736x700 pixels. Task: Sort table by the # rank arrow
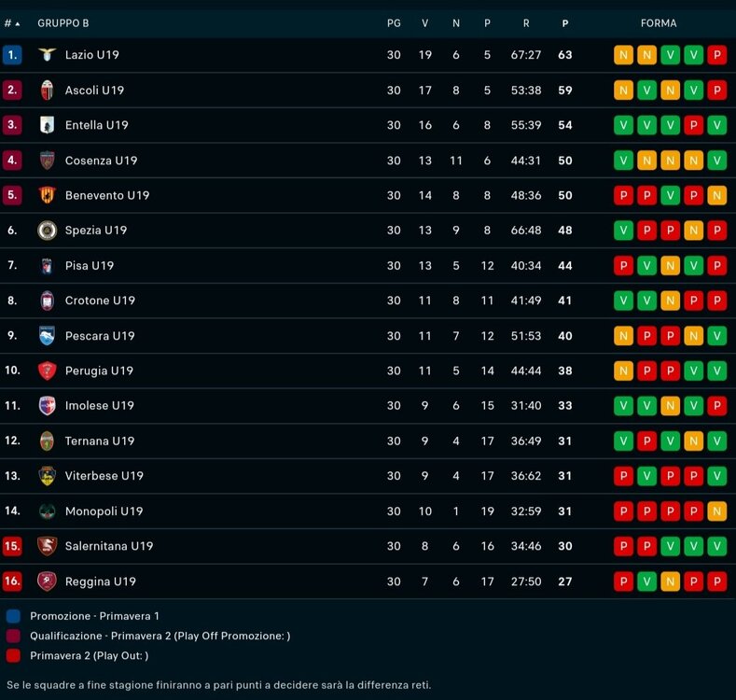click(12, 23)
